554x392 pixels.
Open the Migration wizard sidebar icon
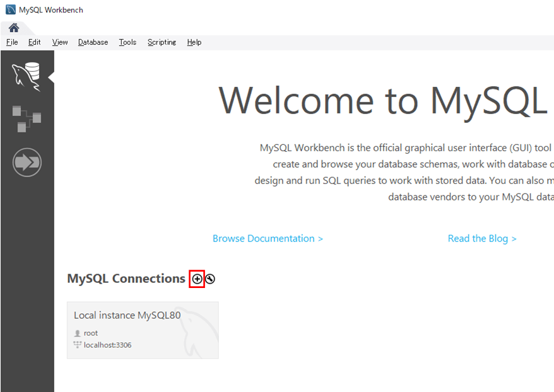click(27, 163)
